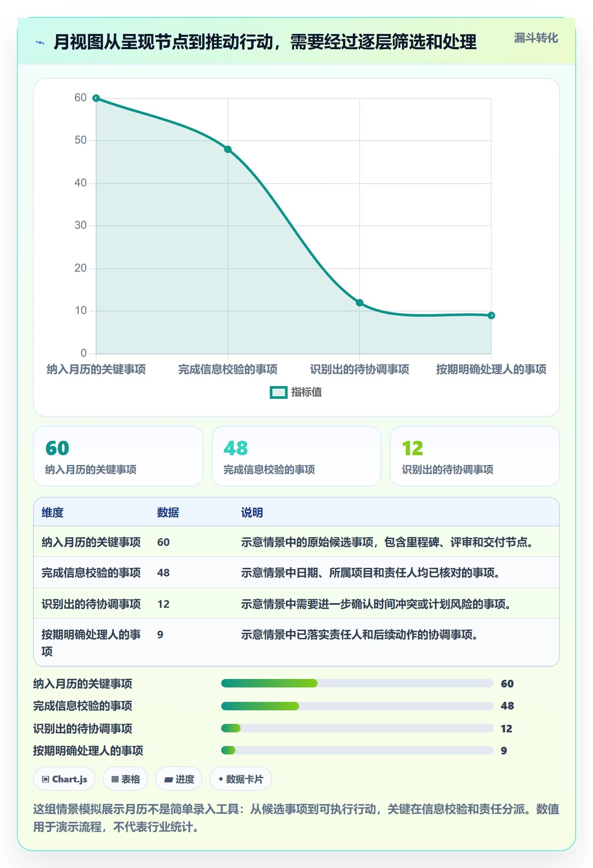
Task: Click x-axis label 纳入月历的关键事项
Action: [x=96, y=369]
